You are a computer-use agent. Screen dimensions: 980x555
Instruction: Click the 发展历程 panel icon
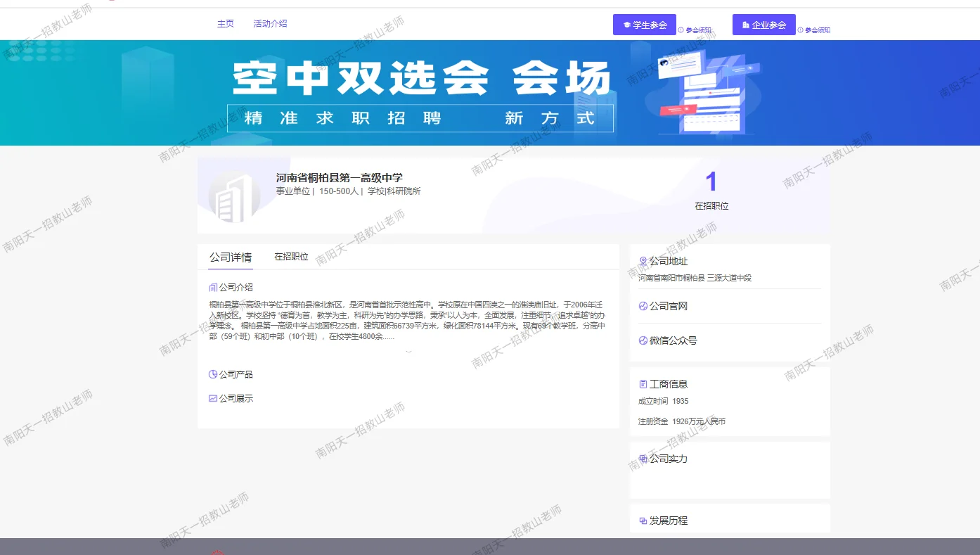click(642, 520)
